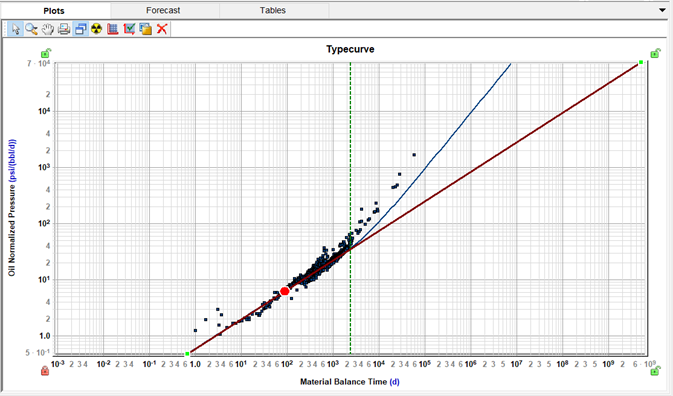Click the Typecurve plot title
Image resolution: width=673 pixels, height=396 pixels.
350,49
